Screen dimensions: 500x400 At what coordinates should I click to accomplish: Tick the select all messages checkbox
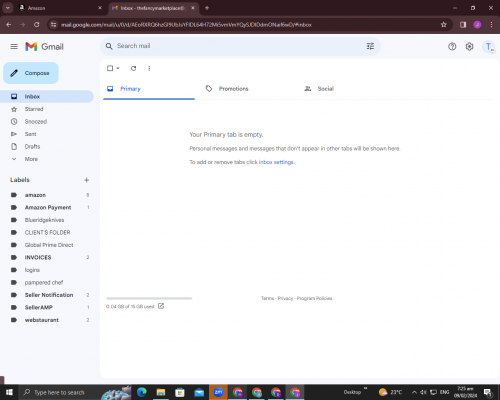(x=110, y=68)
